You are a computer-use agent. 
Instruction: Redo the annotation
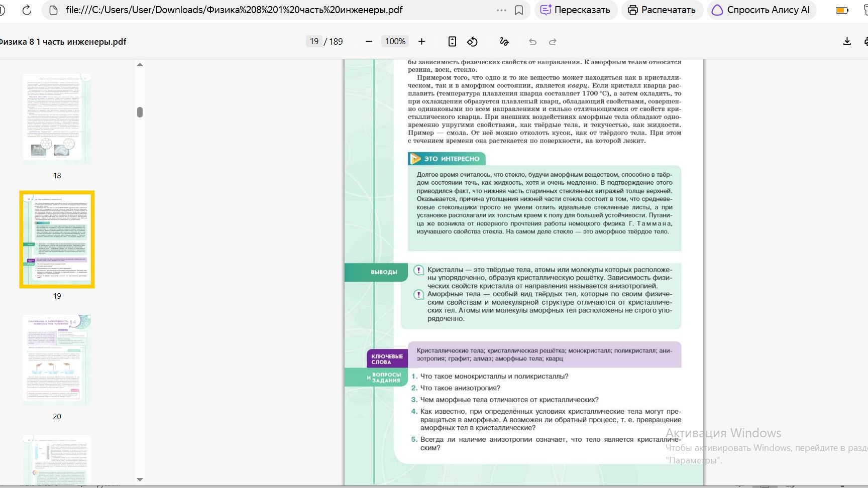coord(553,42)
